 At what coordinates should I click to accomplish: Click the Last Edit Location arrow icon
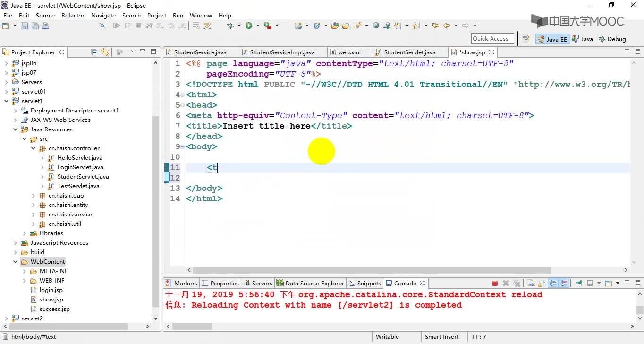point(435,26)
